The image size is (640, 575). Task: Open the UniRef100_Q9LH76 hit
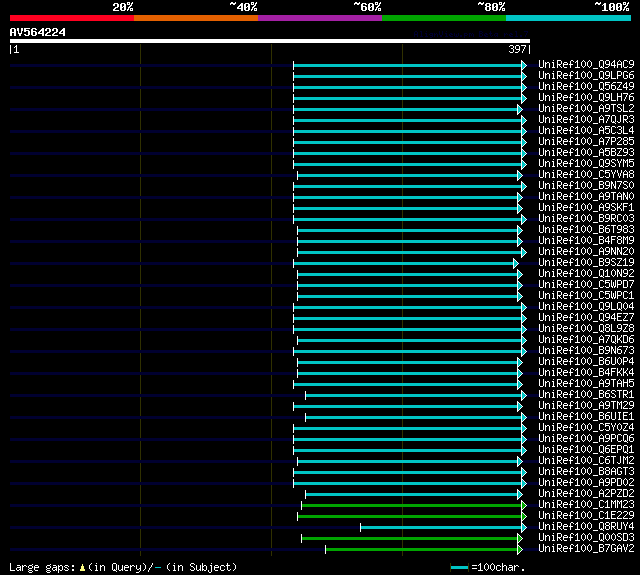(586, 98)
